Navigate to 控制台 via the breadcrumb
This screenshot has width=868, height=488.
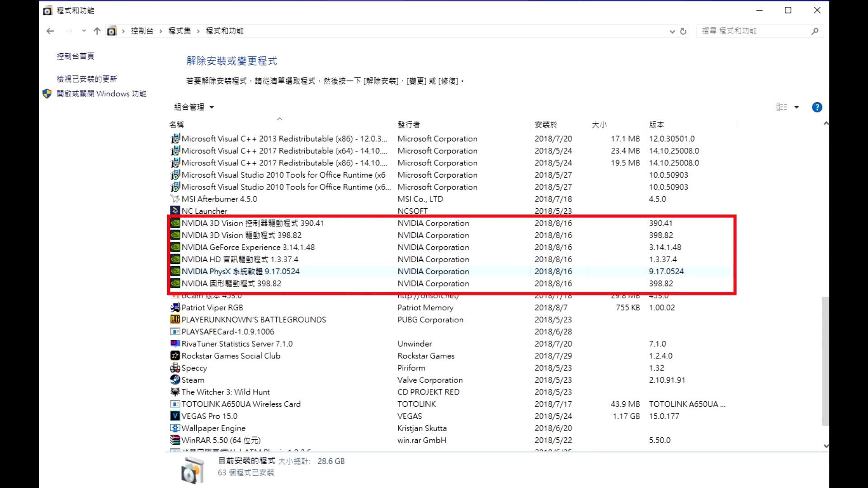(142, 31)
